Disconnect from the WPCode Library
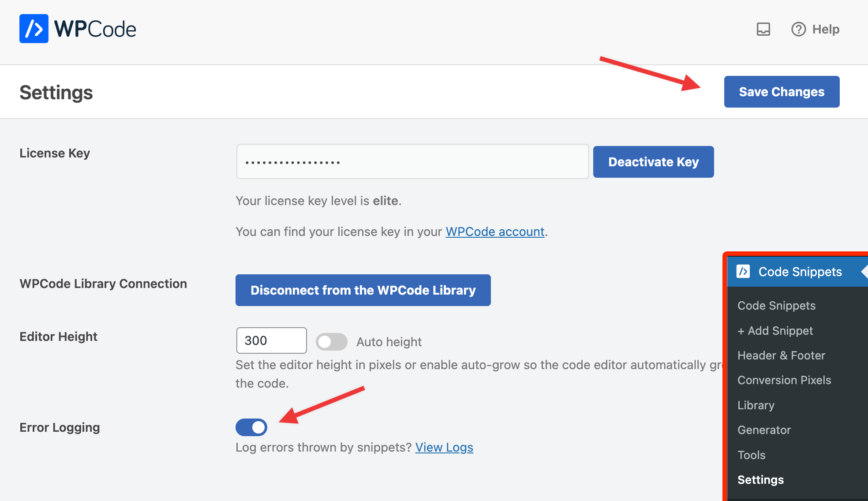 pyautogui.click(x=363, y=290)
